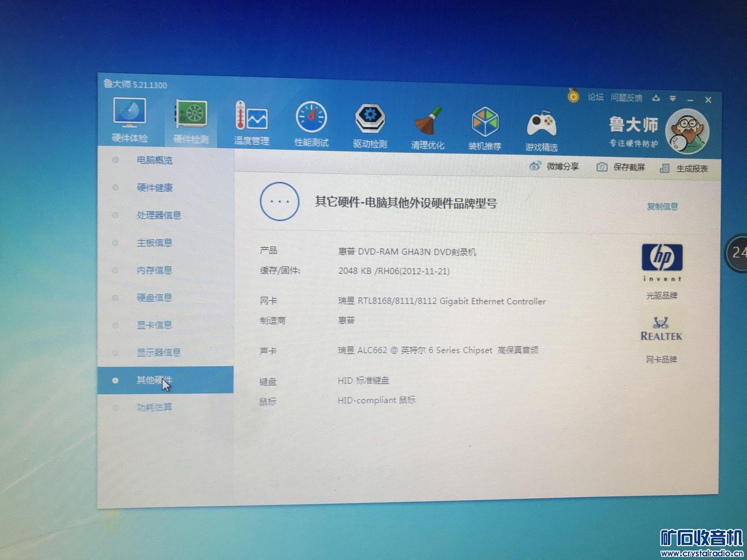Minimize the 鲁大师 window
Image resolution: width=747 pixels, height=560 pixels.
[x=690, y=100]
